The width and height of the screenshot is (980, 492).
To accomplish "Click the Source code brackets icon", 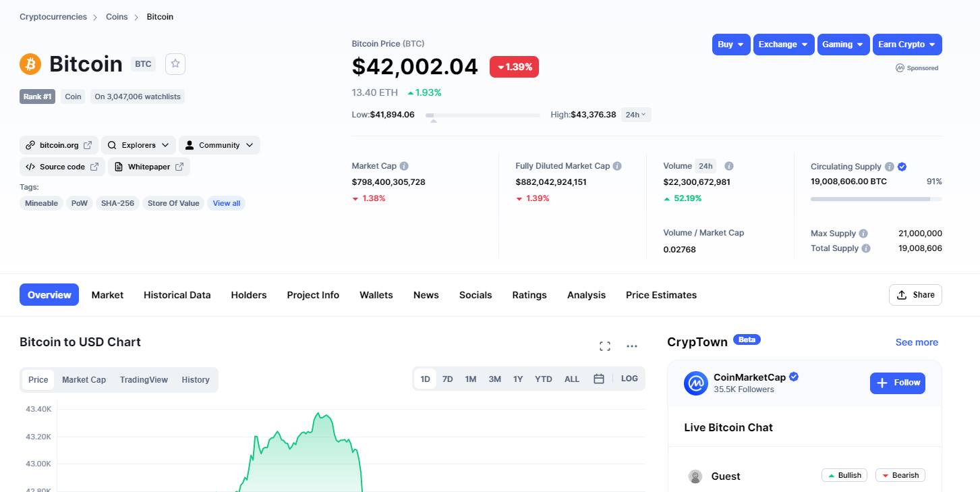I will pyautogui.click(x=30, y=167).
